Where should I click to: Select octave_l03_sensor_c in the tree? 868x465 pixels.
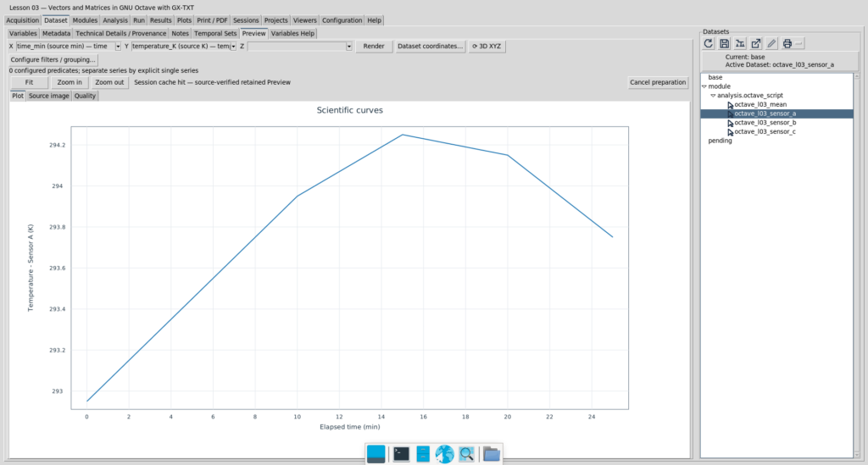pos(765,131)
